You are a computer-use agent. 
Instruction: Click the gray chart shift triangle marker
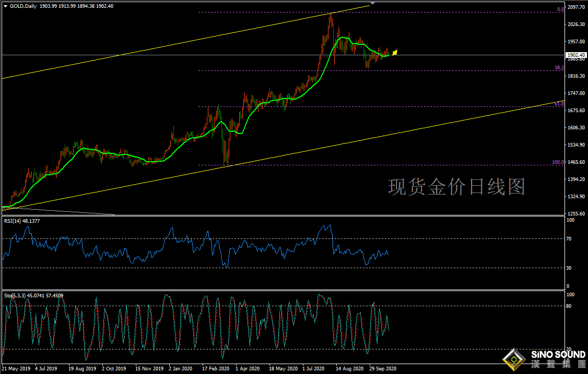pos(372,3)
